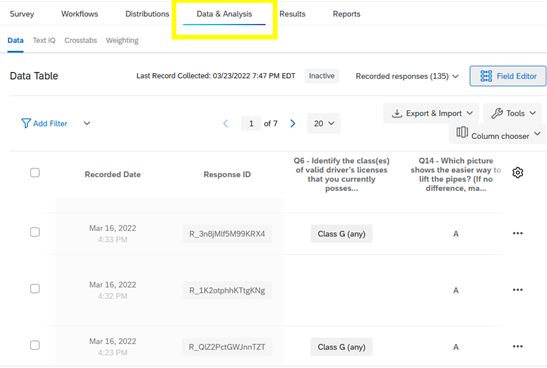547x368 pixels.
Task: Click the Response ID column header
Action: [x=227, y=174]
